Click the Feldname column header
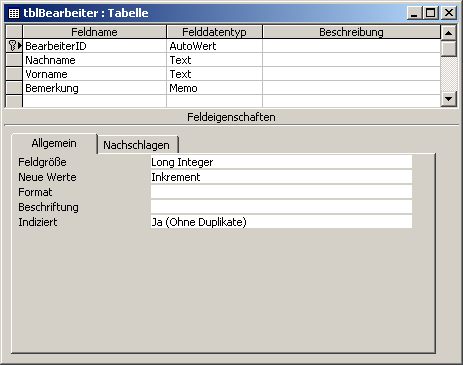Screen dimensions: 463x365 click(x=94, y=32)
